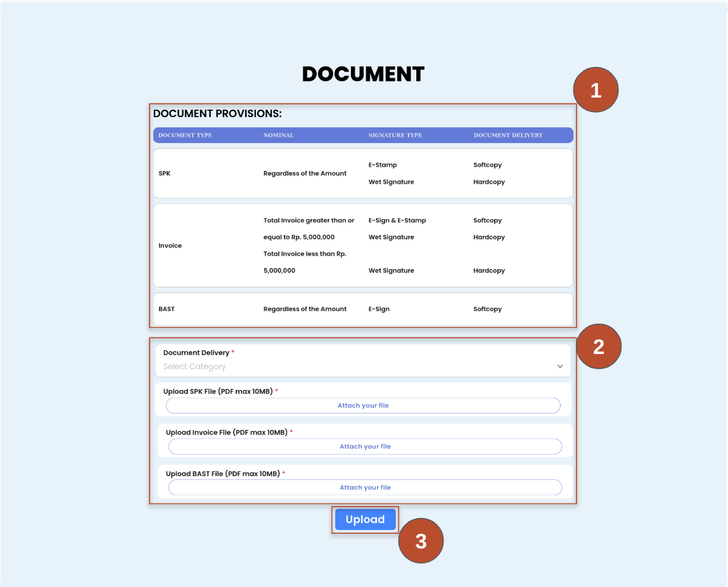The image size is (728, 587).
Task: Click the blue Upload button
Action: point(365,519)
